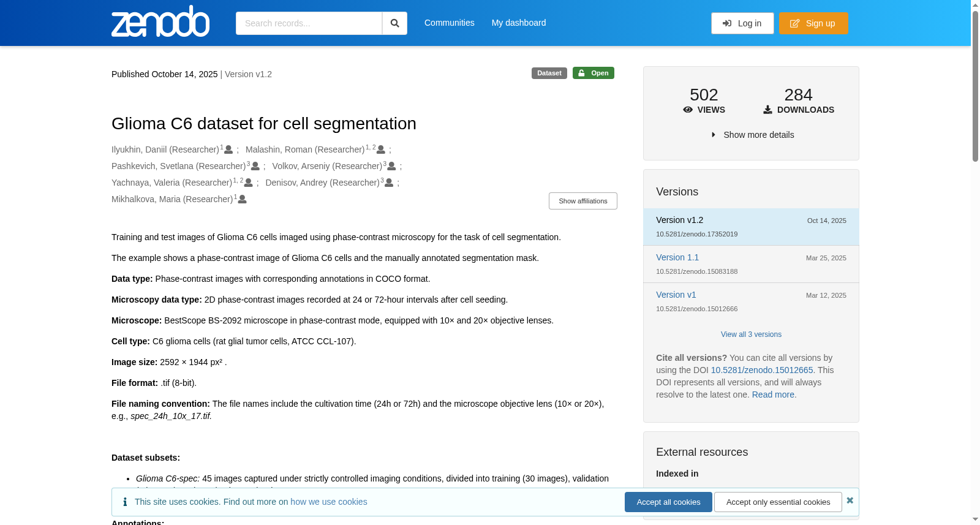Click author name Yachnaya, Valeria (Researcher)

point(172,183)
